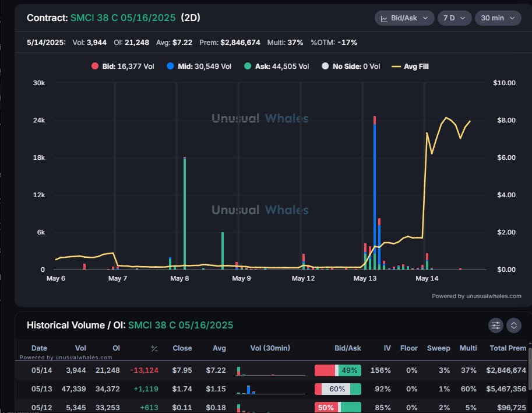The width and height of the screenshot is (532, 413).
Task: Sort table by IV column
Action: click(387, 348)
